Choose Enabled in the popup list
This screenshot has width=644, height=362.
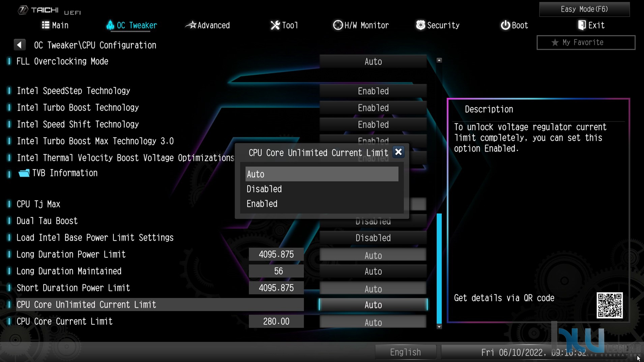tap(322, 204)
